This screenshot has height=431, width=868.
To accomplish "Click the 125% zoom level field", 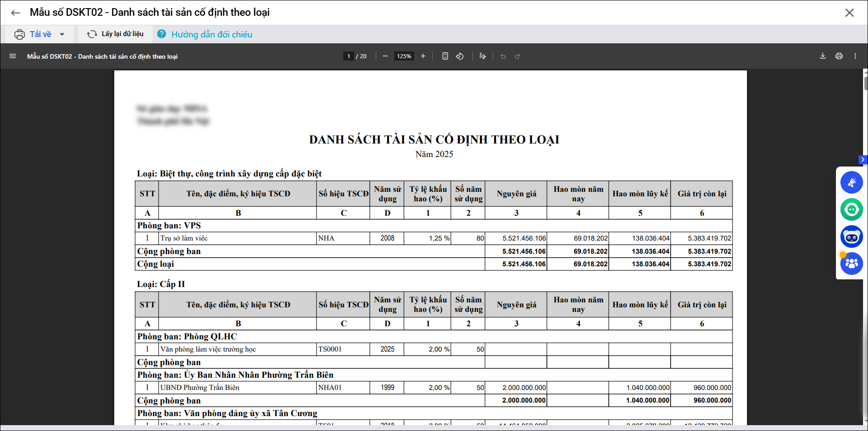I will (404, 56).
